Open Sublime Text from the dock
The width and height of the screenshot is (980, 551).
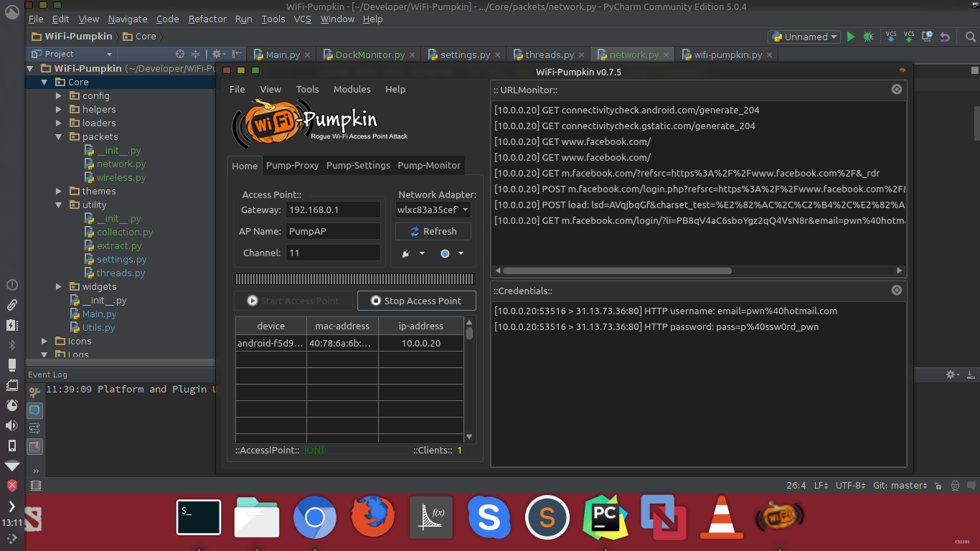coord(547,517)
